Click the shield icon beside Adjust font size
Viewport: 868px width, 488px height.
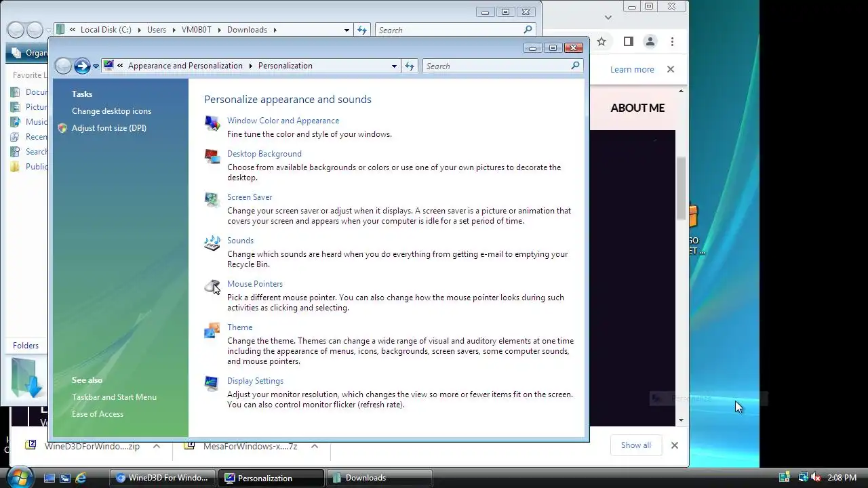62,128
